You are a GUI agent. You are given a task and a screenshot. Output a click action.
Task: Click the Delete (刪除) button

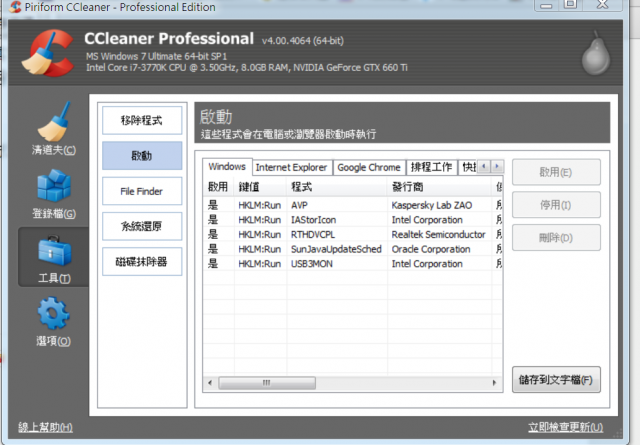tap(556, 238)
